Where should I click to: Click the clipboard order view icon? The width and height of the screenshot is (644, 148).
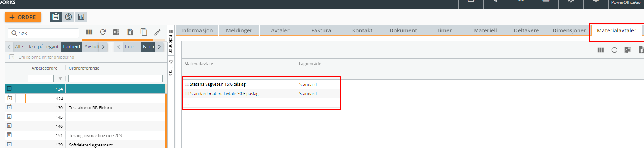[56, 17]
